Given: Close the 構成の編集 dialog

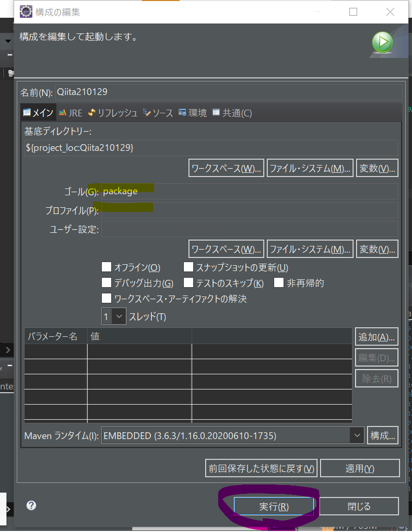Looking at the screenshot, I should click(x=390, y=12).
